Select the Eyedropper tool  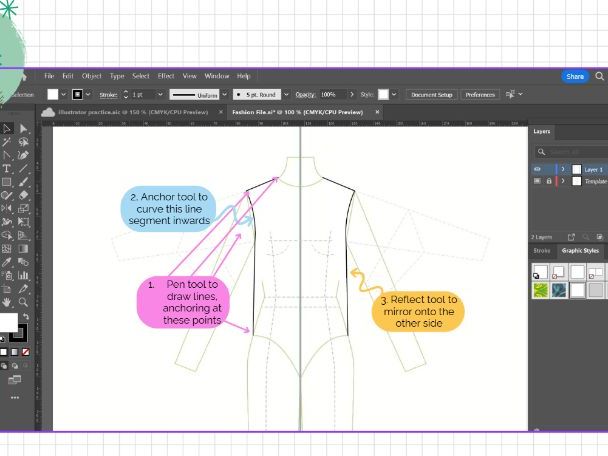click(x=7, y=262)
